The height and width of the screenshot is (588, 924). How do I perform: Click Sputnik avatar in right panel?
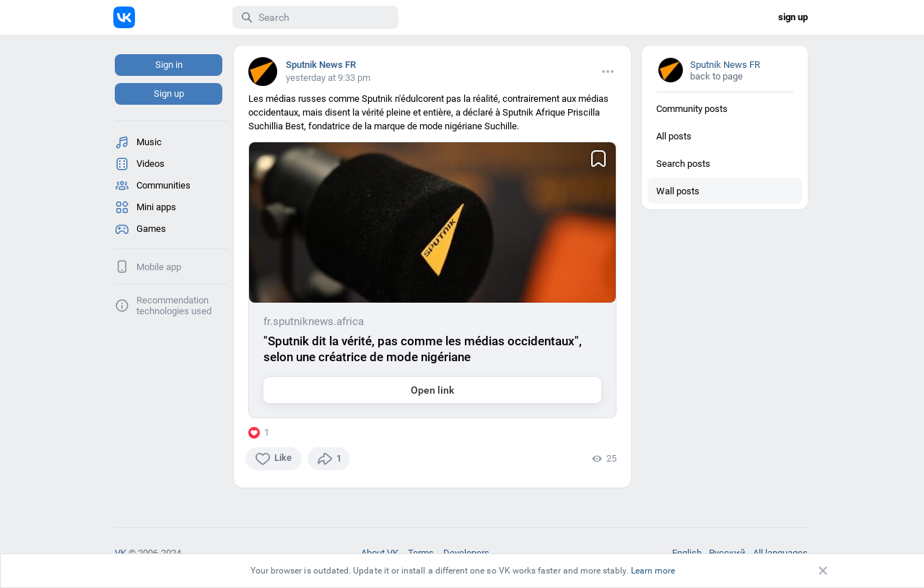pyautogui.click(x=671, y=70)
